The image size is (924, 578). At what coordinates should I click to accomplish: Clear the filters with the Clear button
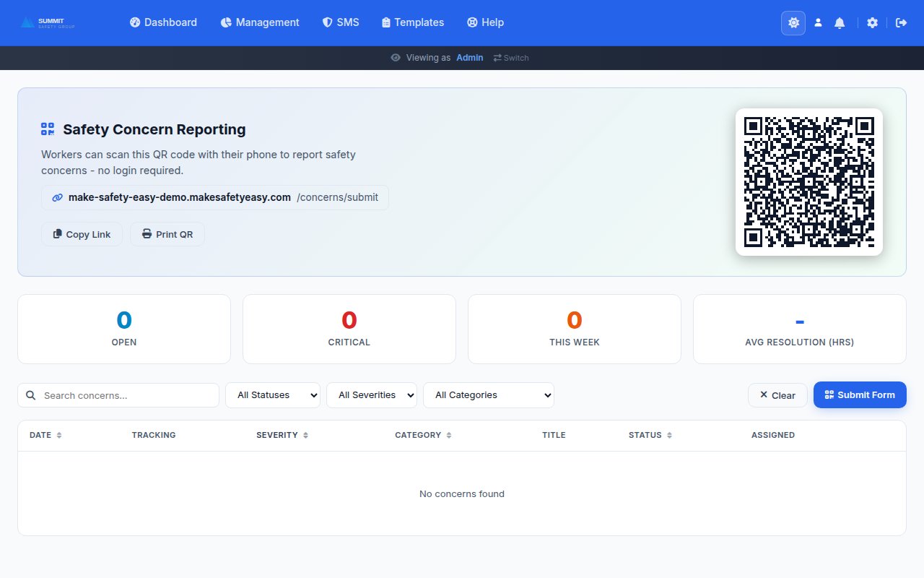tap(777, 395)
